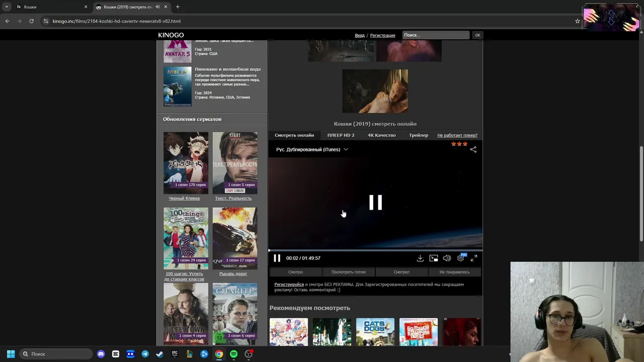Open Рыцарь дорог series link
The image size is (644, 362).
[233, 274]
